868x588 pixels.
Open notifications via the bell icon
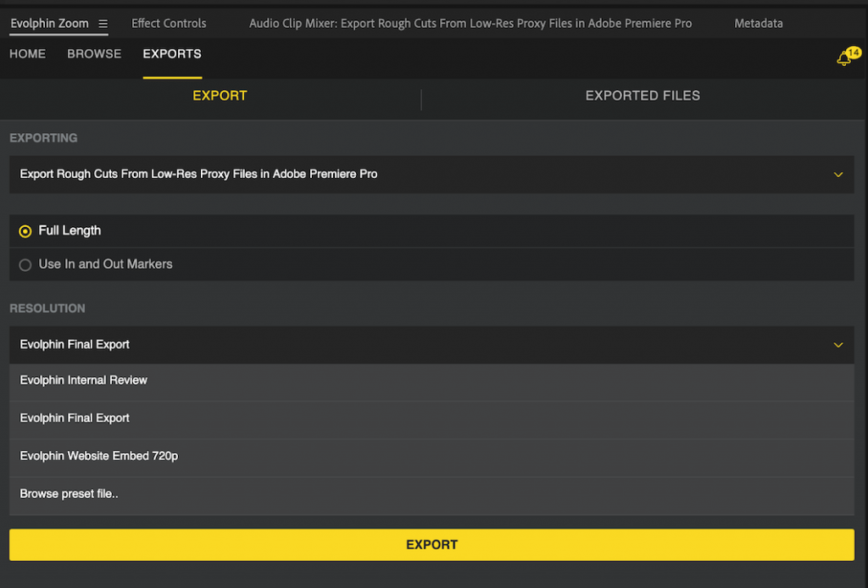pos(844,57)
